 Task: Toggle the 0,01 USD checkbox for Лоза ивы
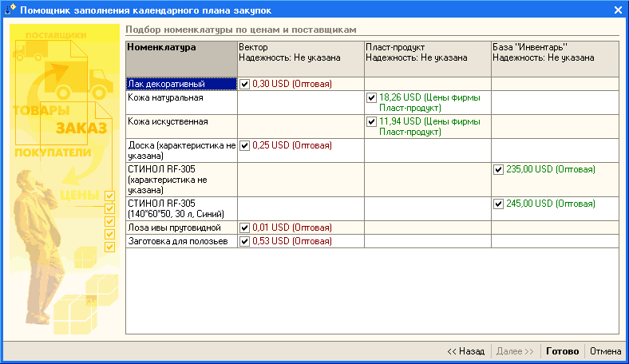coord(244,228)
